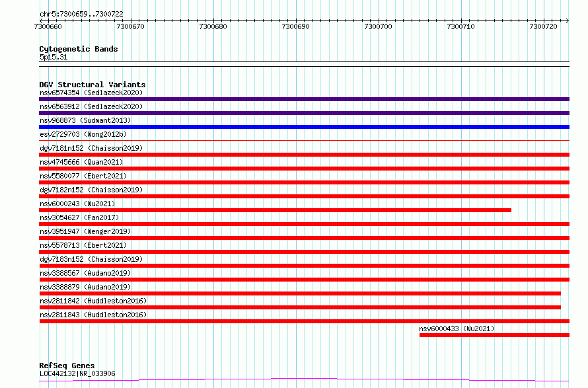
Task: Click ruler position 7300710
Action: click(461, 26)
